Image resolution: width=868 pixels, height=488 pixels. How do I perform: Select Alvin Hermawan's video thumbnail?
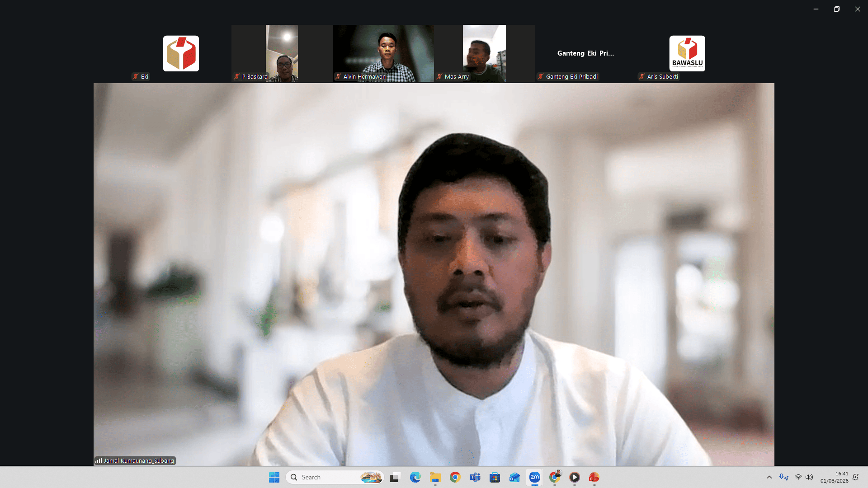[383, 53]
